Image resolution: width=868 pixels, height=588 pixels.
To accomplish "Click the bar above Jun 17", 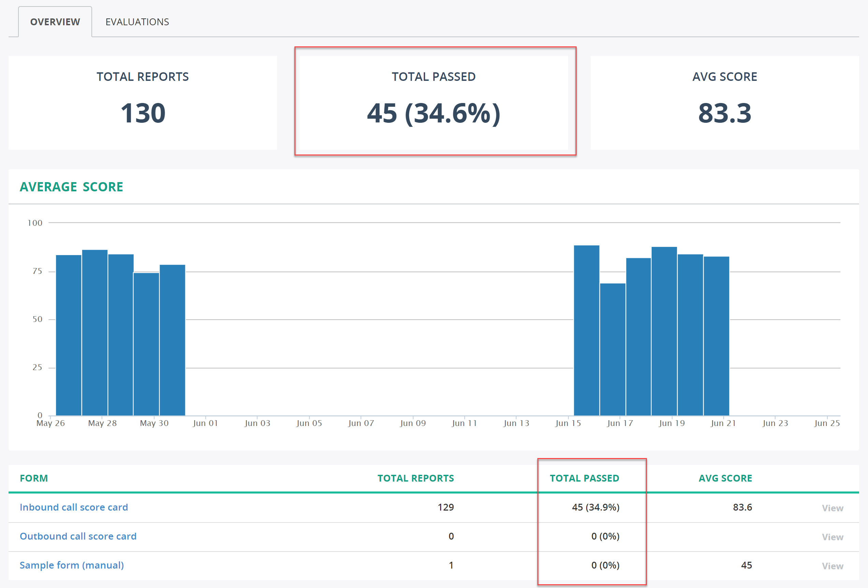I will click(639, 337).
